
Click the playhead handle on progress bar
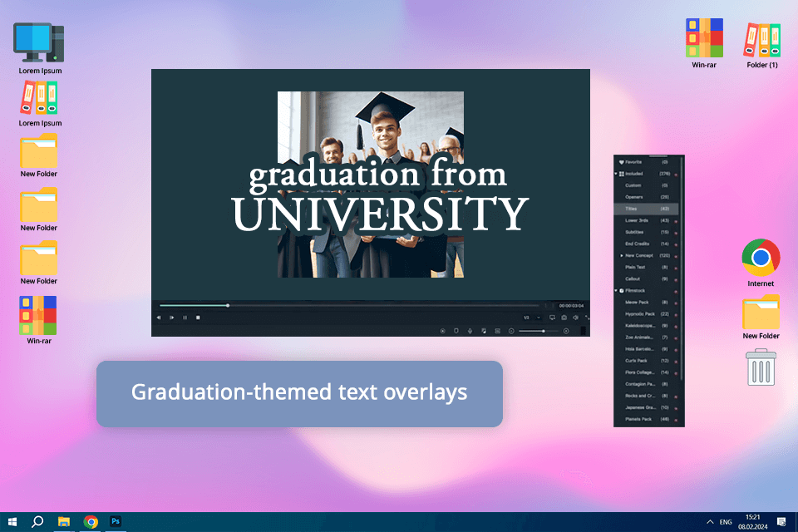point(228,305)
